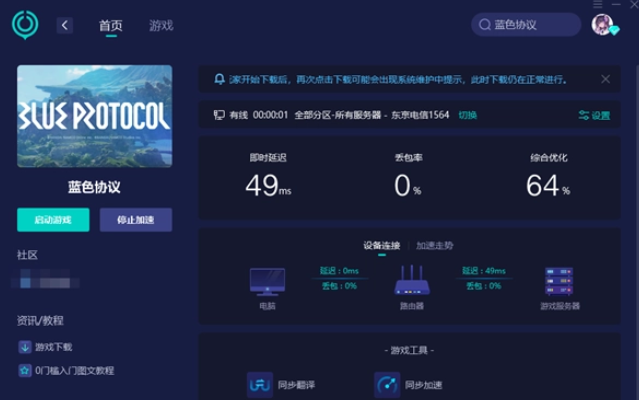Click the 电脑 computer icon
This screenshot has height=400, width=639.
(x=267, y=281)
